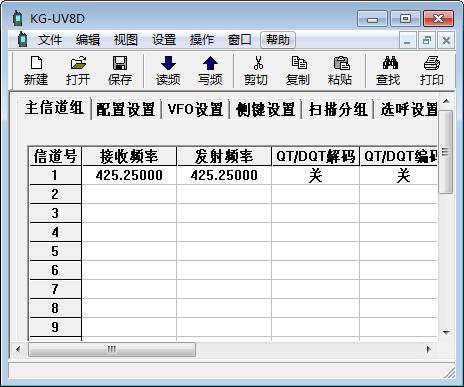This screenshot has width=464, height=387.
Task: Select channel row header 2
Action: (x=55, y=194)
